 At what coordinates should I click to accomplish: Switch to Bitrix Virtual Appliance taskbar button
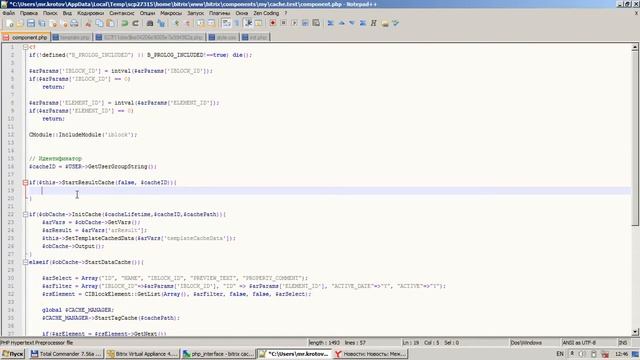pos(142,354)
